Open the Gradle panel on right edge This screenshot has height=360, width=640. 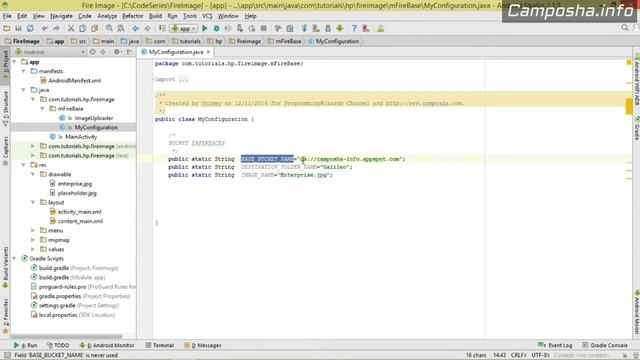(636, 129)
